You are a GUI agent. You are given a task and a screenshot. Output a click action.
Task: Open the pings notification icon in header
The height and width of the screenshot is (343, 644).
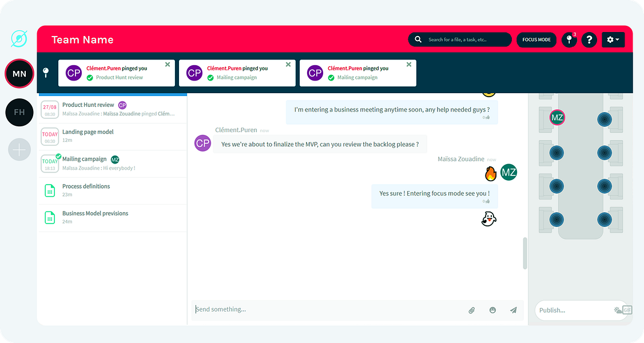coord(569,40)
